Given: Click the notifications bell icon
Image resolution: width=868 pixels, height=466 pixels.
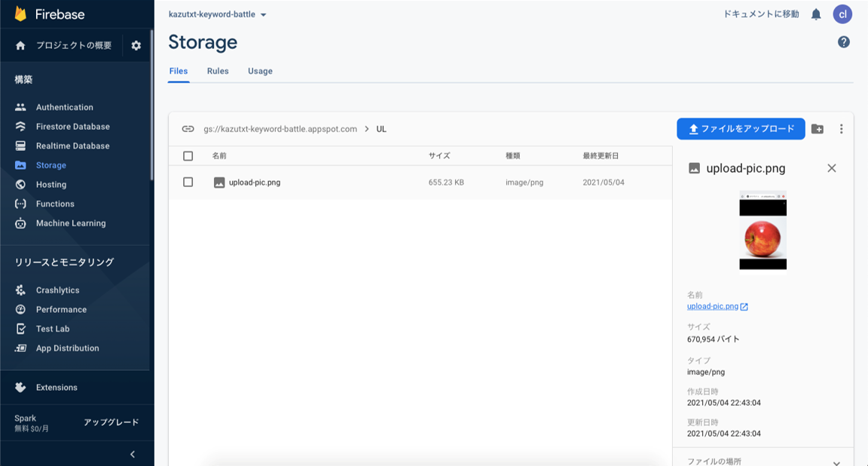Looking at the screenshot, I should pos(816,14).
